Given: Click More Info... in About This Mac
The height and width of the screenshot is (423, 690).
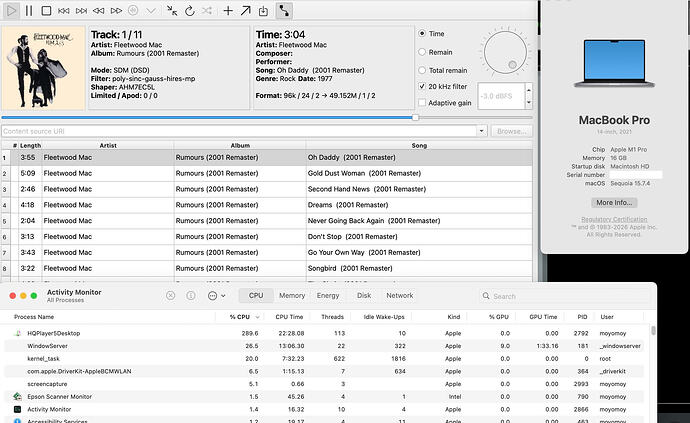Looking at the screenshot, I should (x=614, y=202).
